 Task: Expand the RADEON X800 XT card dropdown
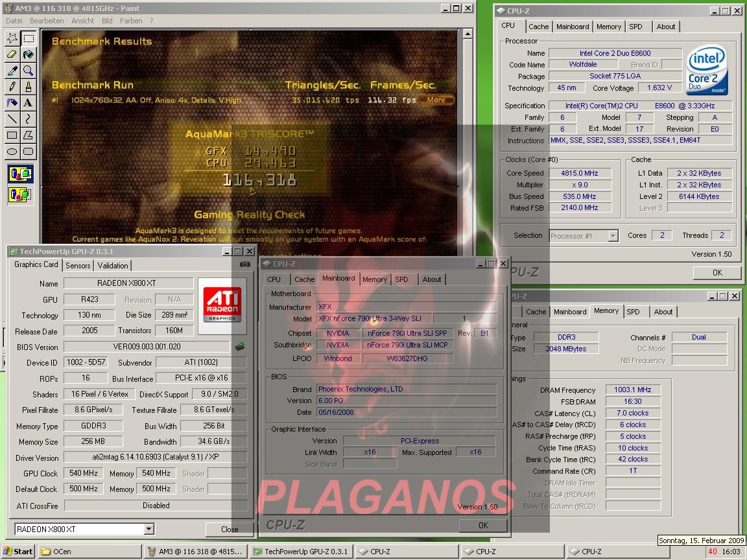click(x=148, y=529)
